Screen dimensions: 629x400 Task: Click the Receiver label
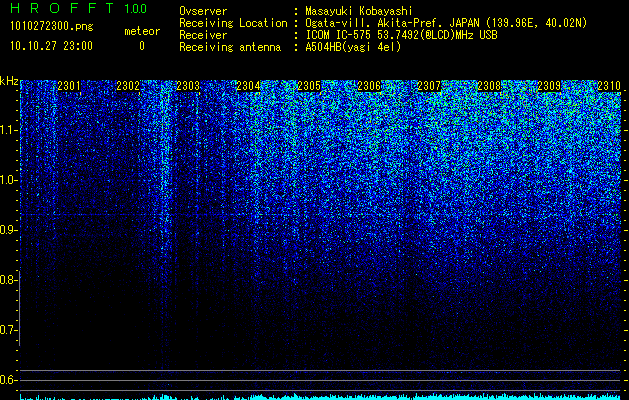pos(203,35)
